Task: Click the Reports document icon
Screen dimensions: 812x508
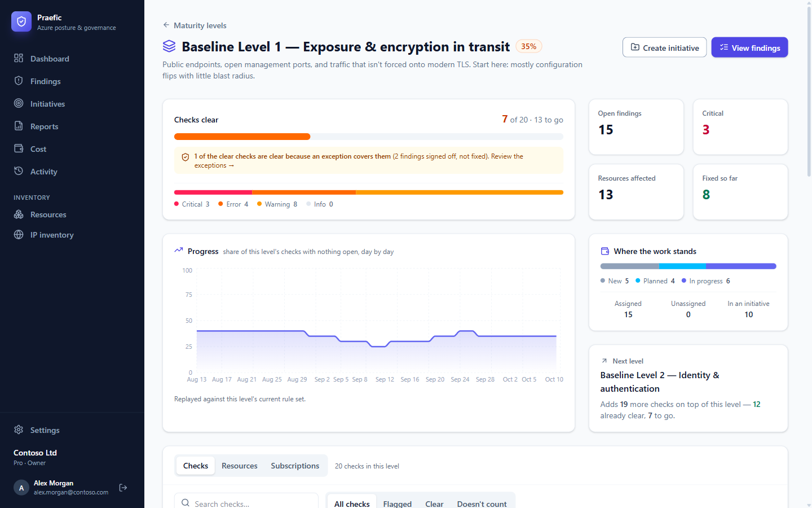Action: click(x=19, y=126)
